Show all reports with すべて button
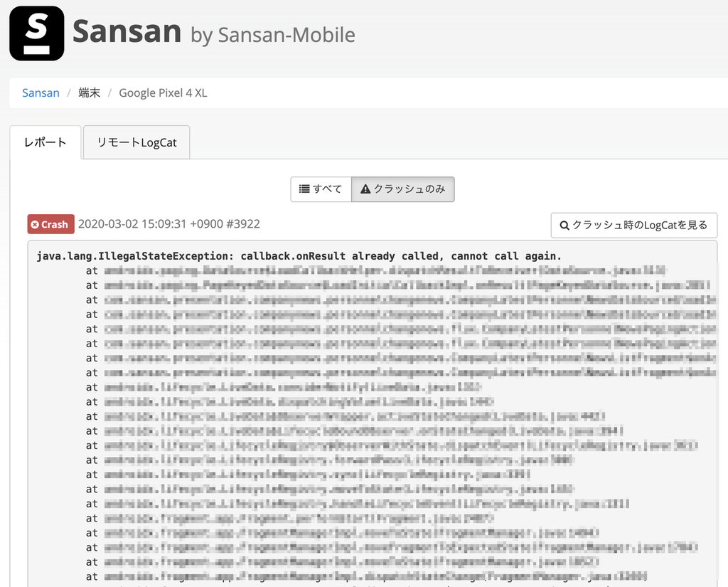Image resolution: width=728 pixels, height=587 pixels. (321, 189)
